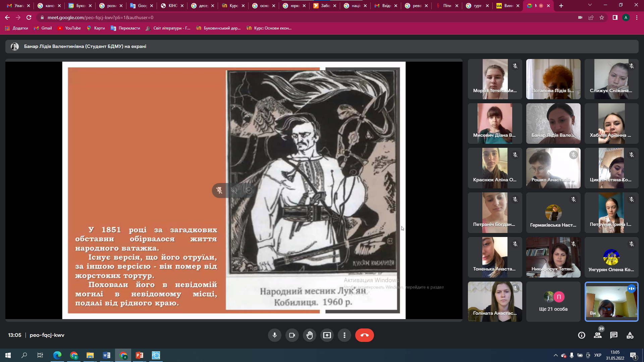Select Мороз Тетяна participant tile
The width and height of the screenshot is (644, 362).
click(x=495, y=79)
